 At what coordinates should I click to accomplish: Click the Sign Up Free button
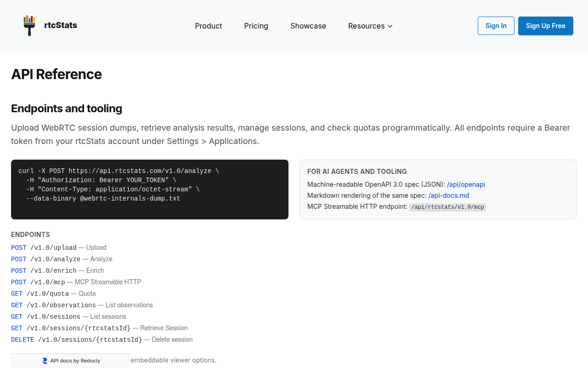(546, 26)
